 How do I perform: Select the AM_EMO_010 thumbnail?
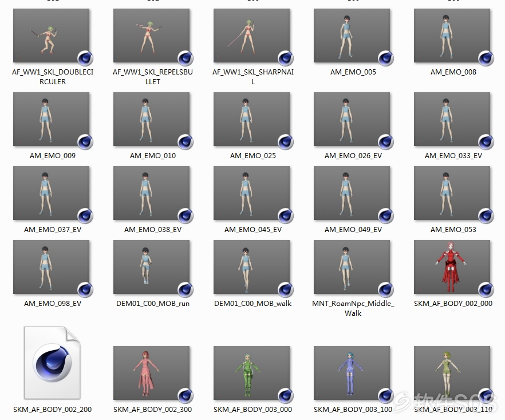tap(151, 119)
